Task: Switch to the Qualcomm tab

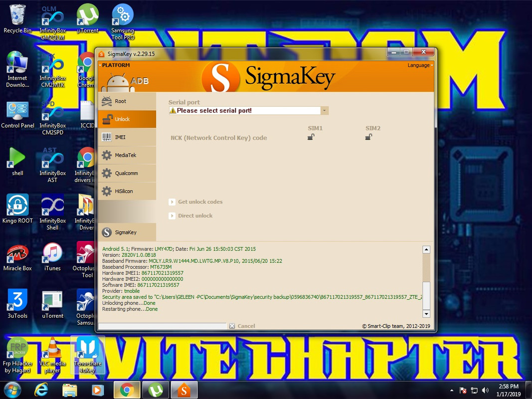Action: click(127, 173)
